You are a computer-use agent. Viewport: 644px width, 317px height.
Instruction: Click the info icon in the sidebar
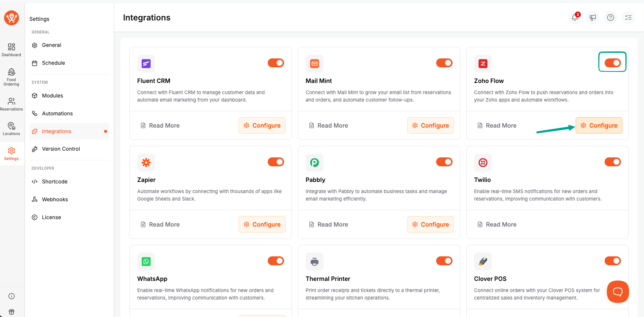12,296
